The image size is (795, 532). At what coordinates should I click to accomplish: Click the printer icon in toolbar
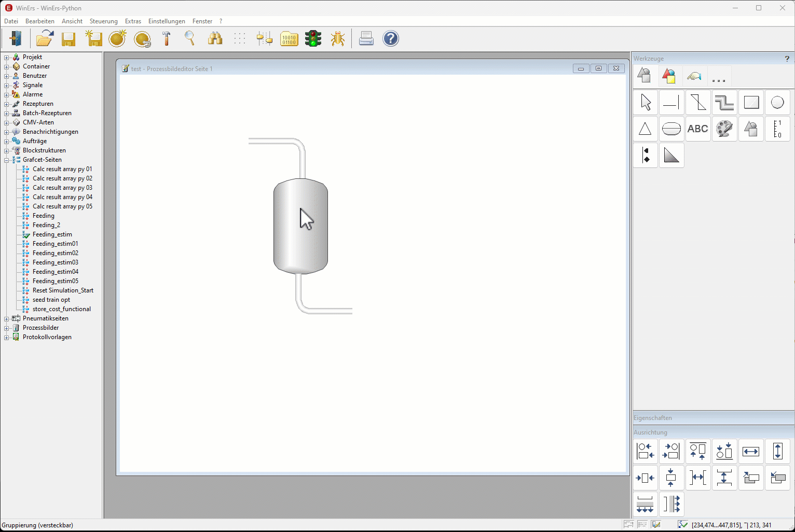366,39
